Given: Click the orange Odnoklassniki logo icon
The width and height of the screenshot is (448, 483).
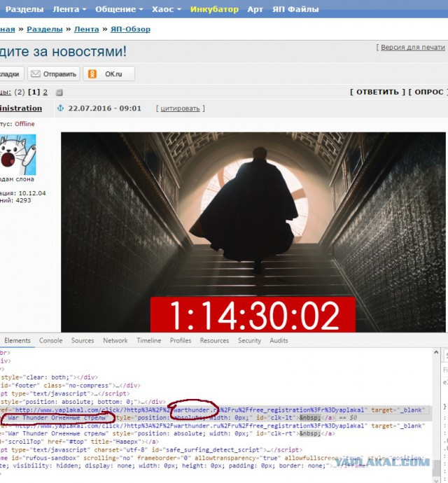Looking at the screenshot, I should [92, 74].
